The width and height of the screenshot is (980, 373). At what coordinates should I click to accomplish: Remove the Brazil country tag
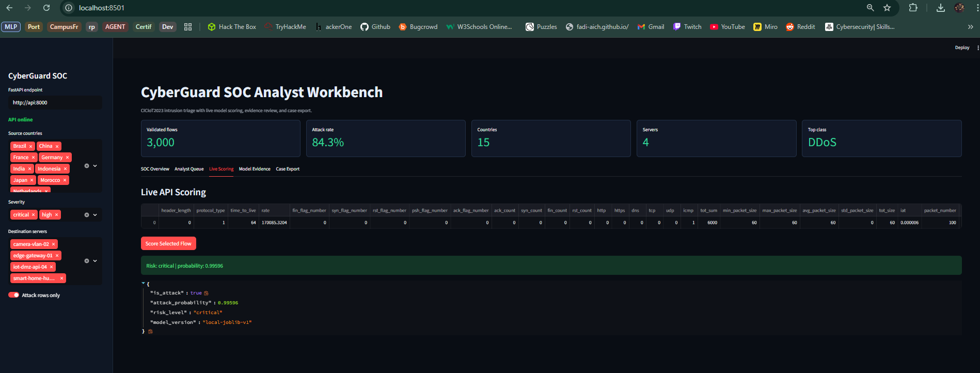click(30, 146)
